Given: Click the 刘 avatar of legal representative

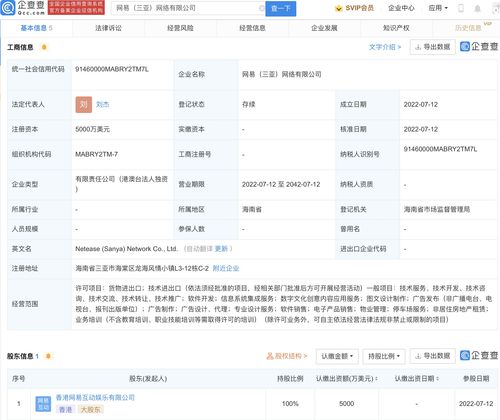Looking at the screenshot, I should (x=84, y=104).
